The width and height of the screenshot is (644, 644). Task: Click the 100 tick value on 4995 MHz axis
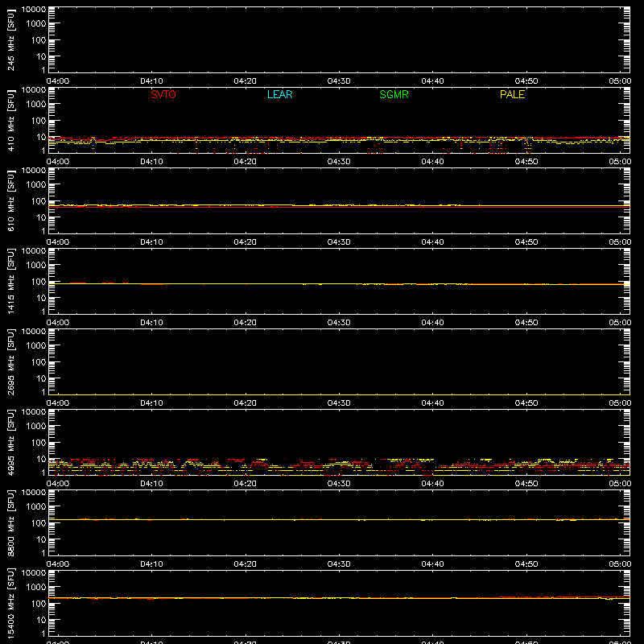[39, 443]
